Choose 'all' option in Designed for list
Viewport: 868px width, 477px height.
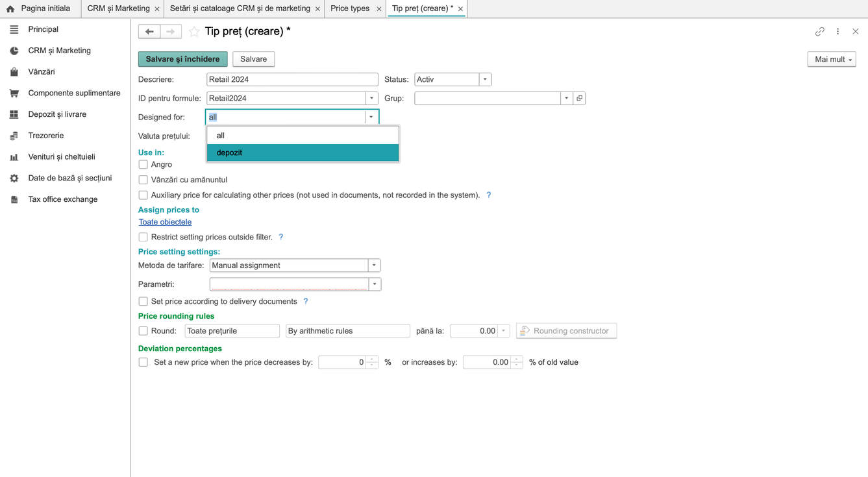coord(303,136)
